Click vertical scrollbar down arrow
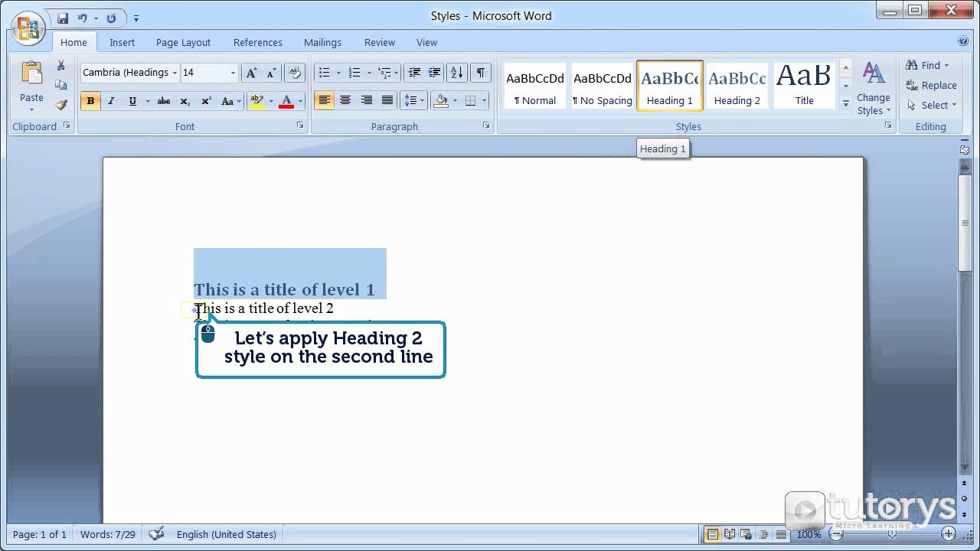 pos(965,469)
